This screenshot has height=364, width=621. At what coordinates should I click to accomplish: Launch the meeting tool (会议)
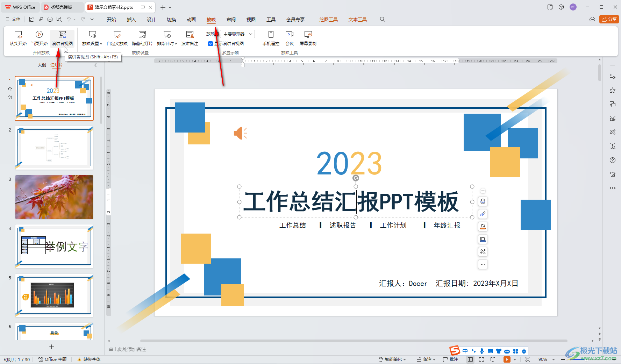(x=290, y=38)
